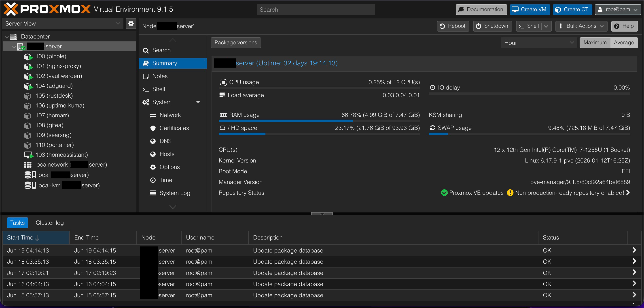Collapse the System menu section arrow
This screenshot has height=308, width=644.
[x=198, y=102]
